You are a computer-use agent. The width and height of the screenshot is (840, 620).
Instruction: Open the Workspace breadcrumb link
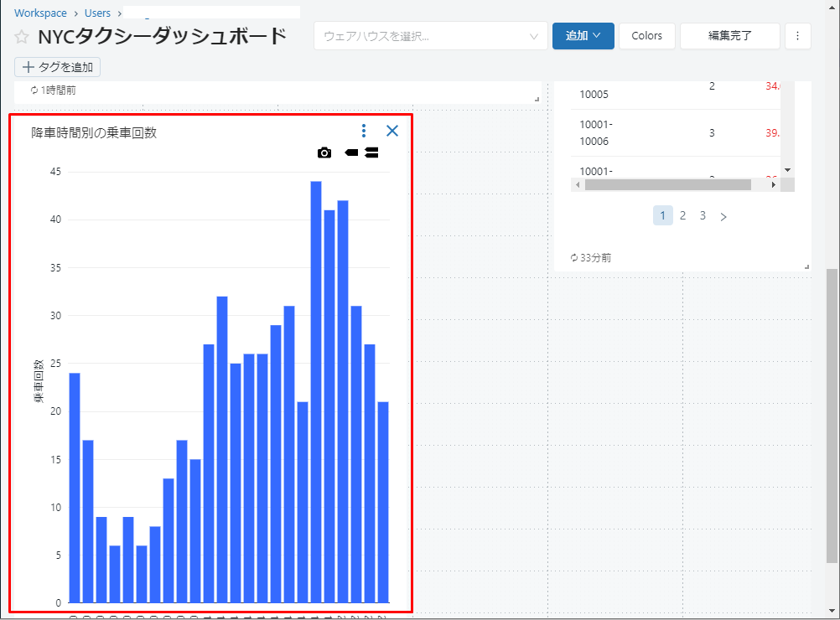coord(40,13)
